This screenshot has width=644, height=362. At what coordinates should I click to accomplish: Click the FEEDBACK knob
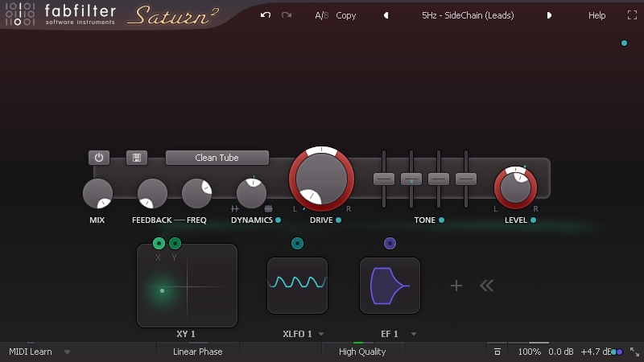(x=152, y=193)
